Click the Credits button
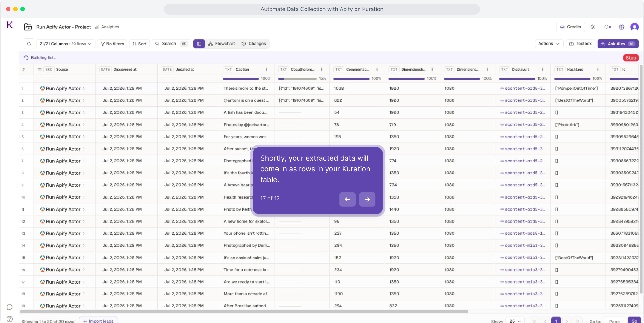This screenshot has height=323, width=644. [571, 27]
